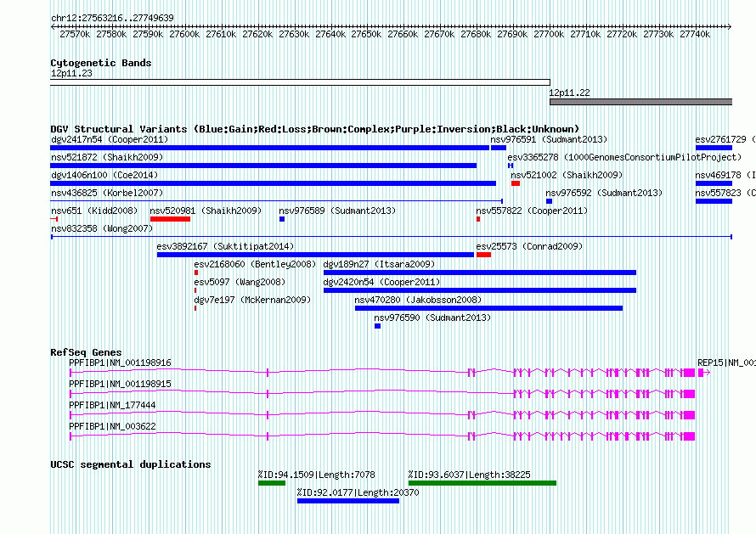Click the 27600k ruler tick label
756x534 pixels.
184,34
